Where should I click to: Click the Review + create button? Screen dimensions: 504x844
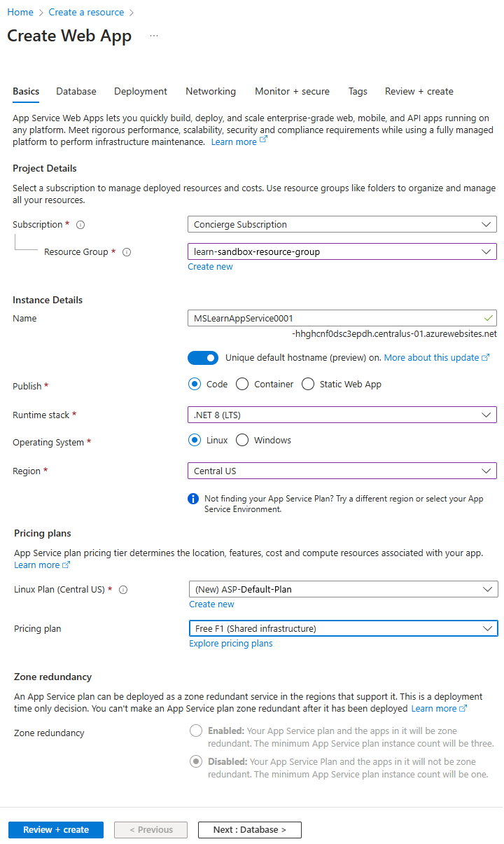tap(55, 829)
